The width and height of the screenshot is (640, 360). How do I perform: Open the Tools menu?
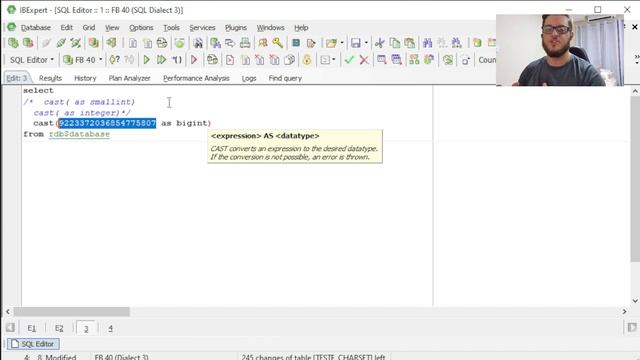[171, 28]
